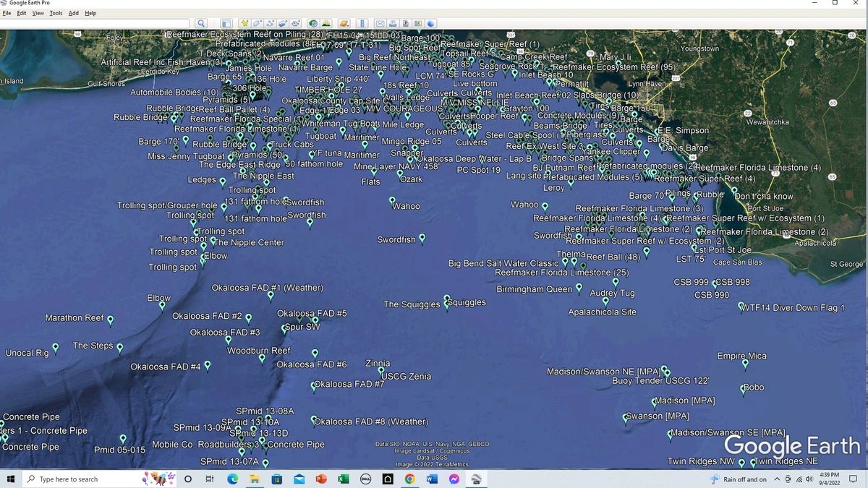This screenshot has width=868, height=488.
Task: Start the Record a Tour tool
Action: (296, 23)
